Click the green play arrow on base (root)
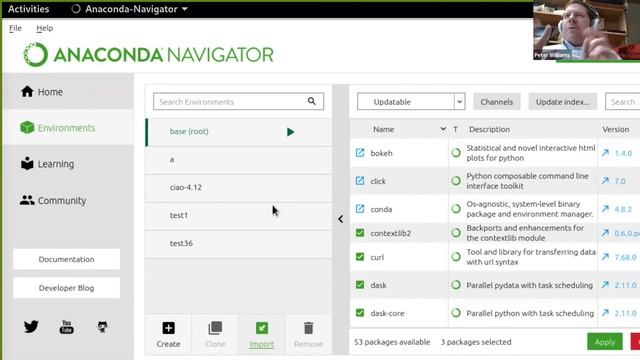 [290, 132]
